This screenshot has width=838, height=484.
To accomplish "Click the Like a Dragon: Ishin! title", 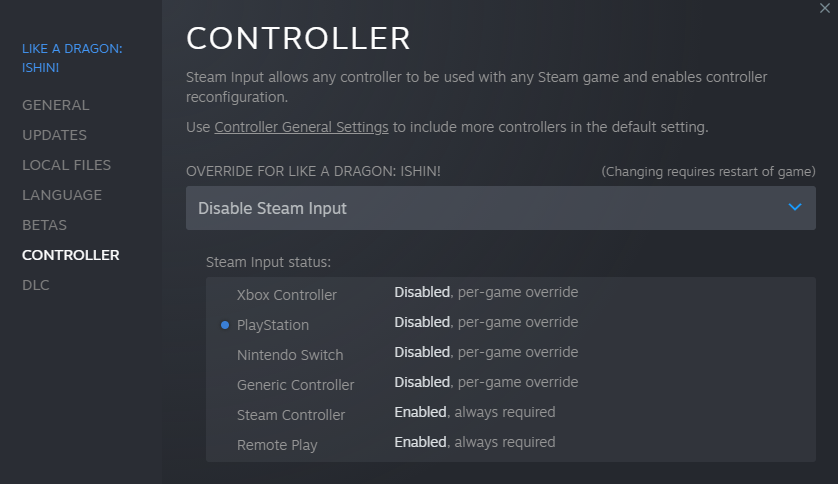I will (x=73, y=56).
